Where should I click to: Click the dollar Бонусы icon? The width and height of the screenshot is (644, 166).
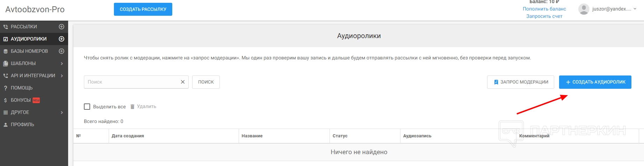pos(5,100)
